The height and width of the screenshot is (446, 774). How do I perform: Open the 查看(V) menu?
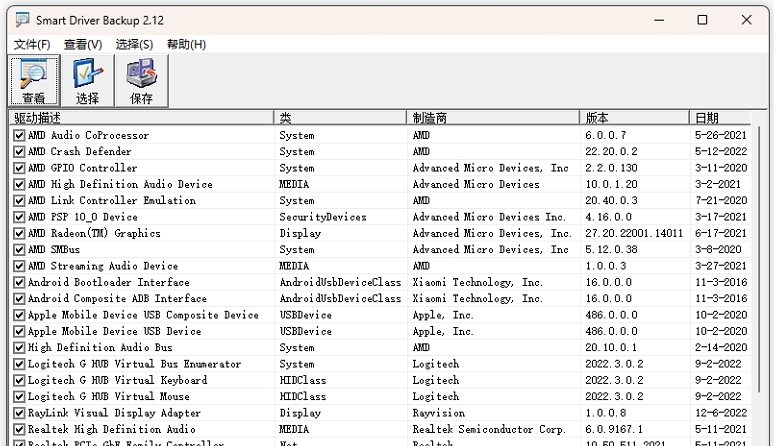[x=83, y=44]
